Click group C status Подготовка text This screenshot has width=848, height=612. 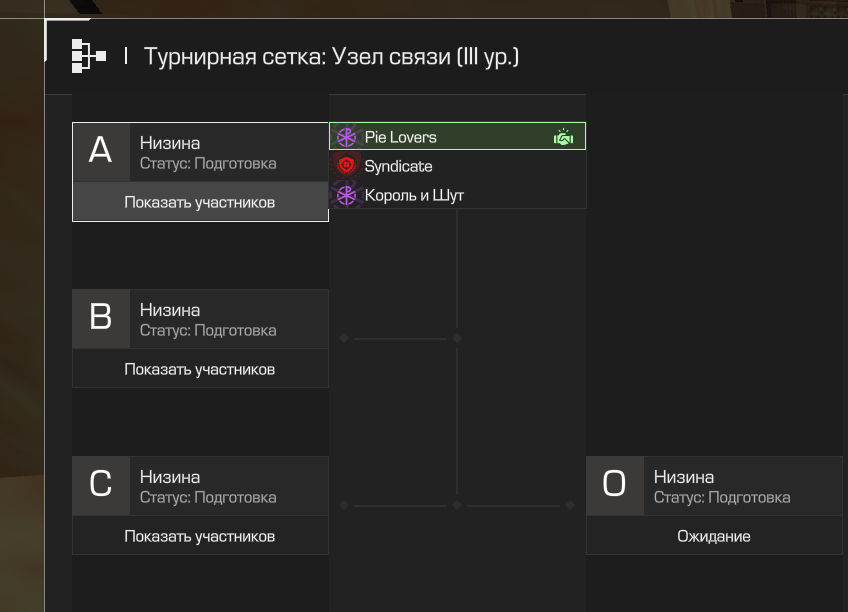coord(208,497)
